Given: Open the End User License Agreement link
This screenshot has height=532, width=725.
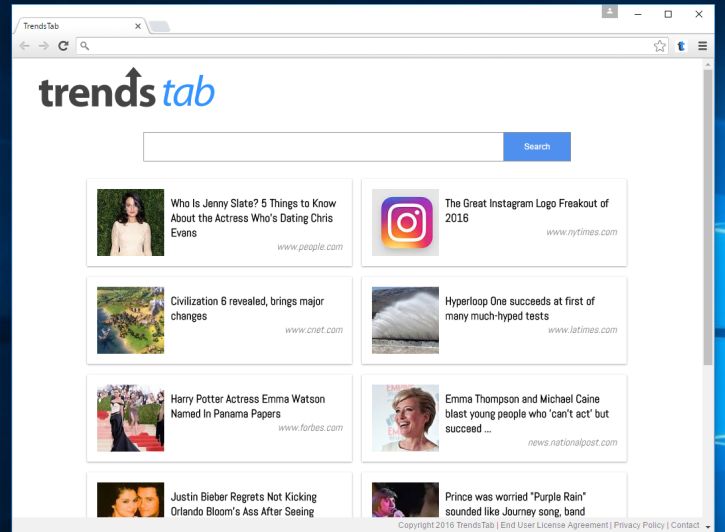Looking at the screenshot, I should tap(554, 525).
